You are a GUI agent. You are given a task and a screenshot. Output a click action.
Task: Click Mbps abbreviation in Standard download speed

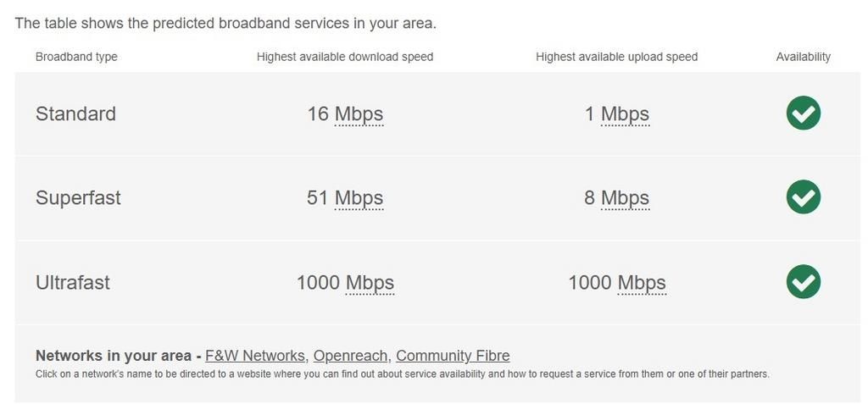pyautogui.click(x=359, y=114)
